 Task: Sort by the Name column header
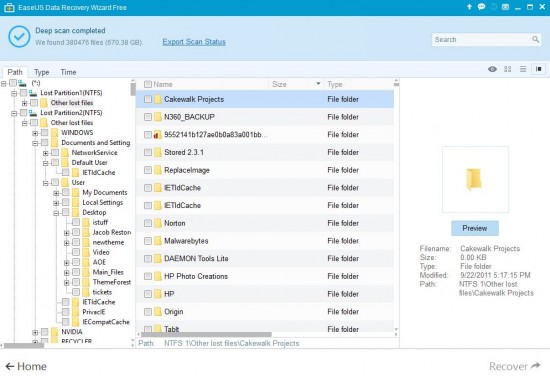163,84
